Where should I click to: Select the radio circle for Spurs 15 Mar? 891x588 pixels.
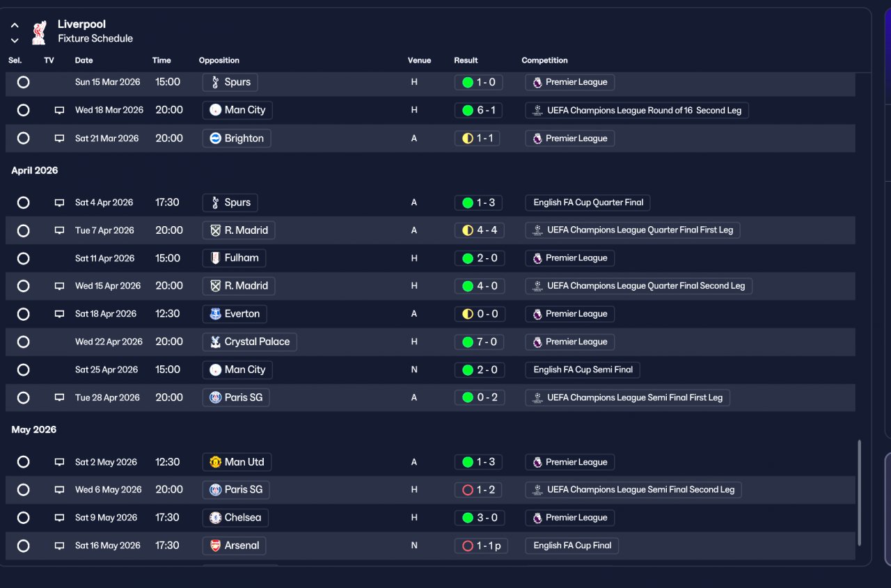coord(23,82)
